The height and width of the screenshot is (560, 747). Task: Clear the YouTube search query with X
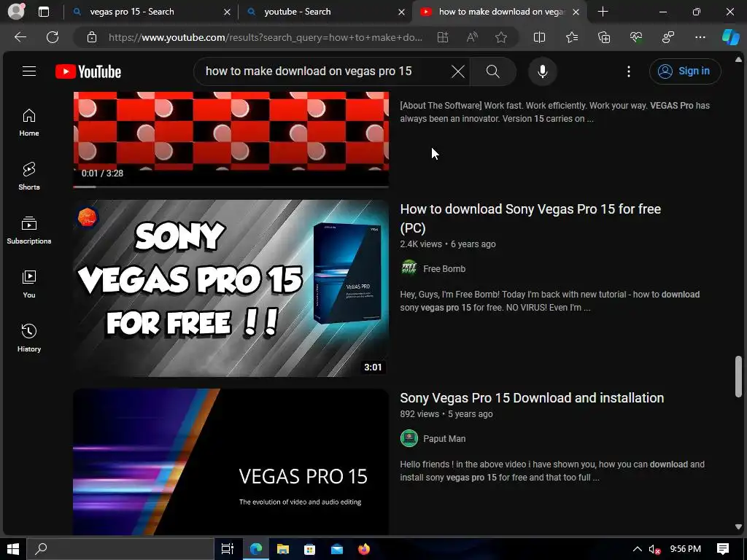(x=458, y=71)
